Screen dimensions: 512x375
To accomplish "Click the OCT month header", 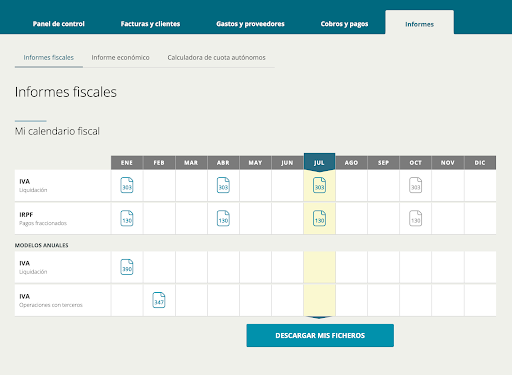I will pos(415,163).
